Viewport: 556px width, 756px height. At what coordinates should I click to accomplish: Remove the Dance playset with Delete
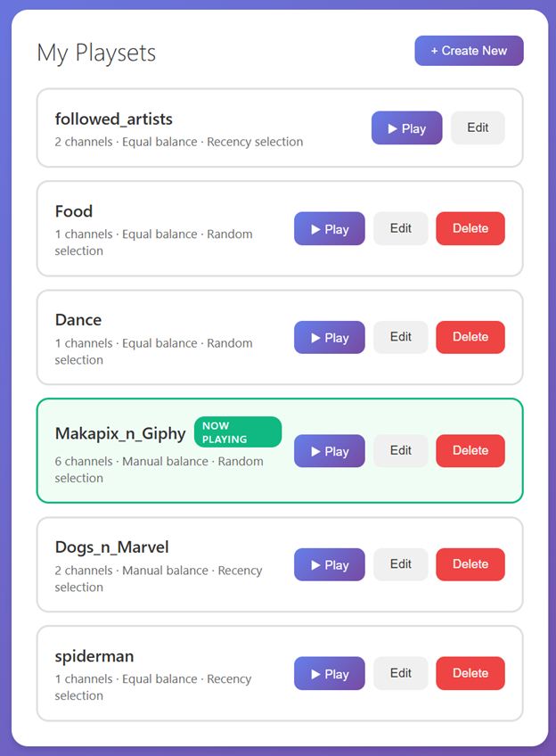[470, 337]
